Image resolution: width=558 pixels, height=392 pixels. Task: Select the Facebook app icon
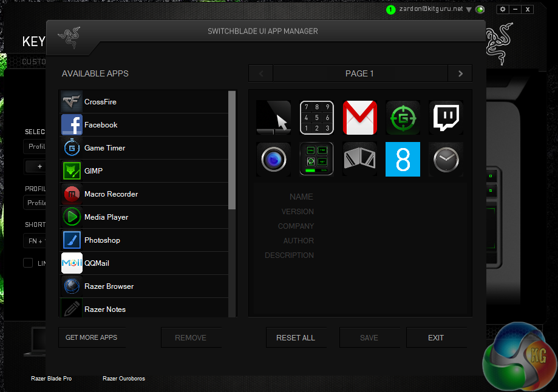(x=72, y=125)
